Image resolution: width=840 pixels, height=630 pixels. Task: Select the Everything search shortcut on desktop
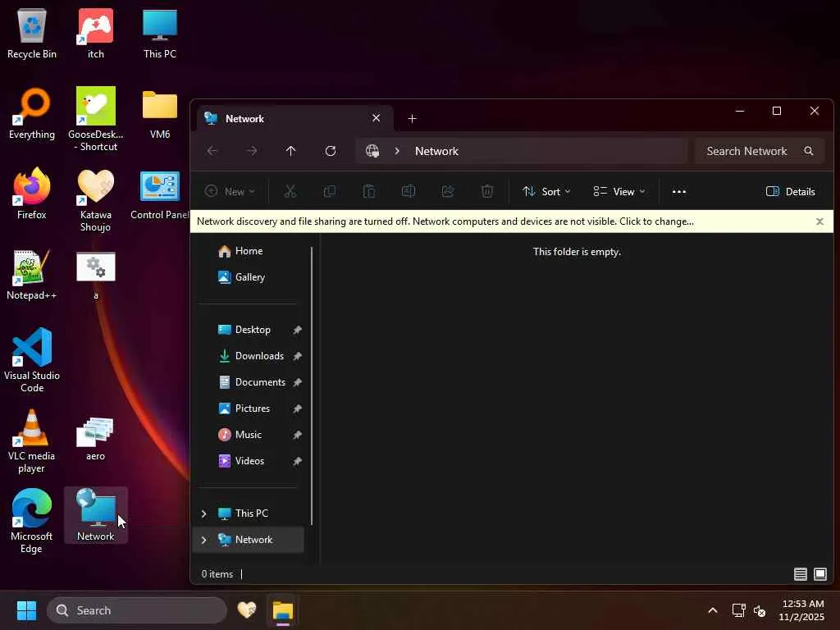click(32, 113)
